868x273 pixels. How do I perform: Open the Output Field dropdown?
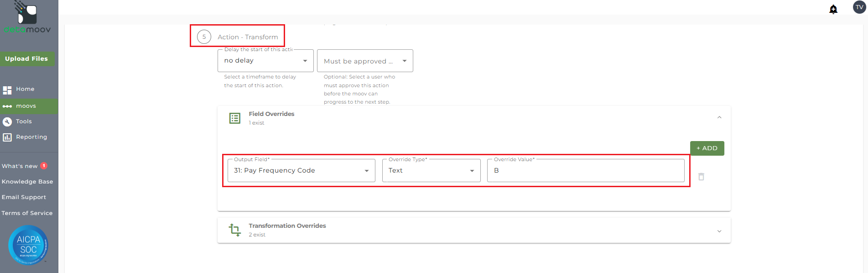[x=301, y=170]
